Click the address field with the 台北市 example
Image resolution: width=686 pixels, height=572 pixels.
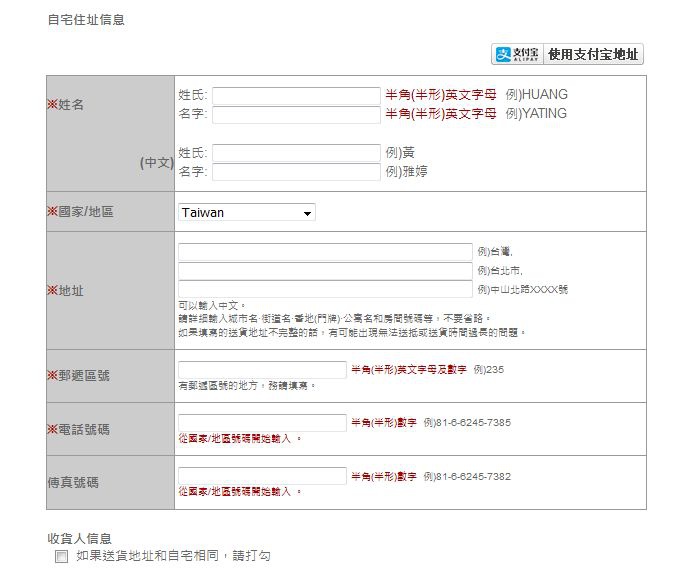point(325,271)
